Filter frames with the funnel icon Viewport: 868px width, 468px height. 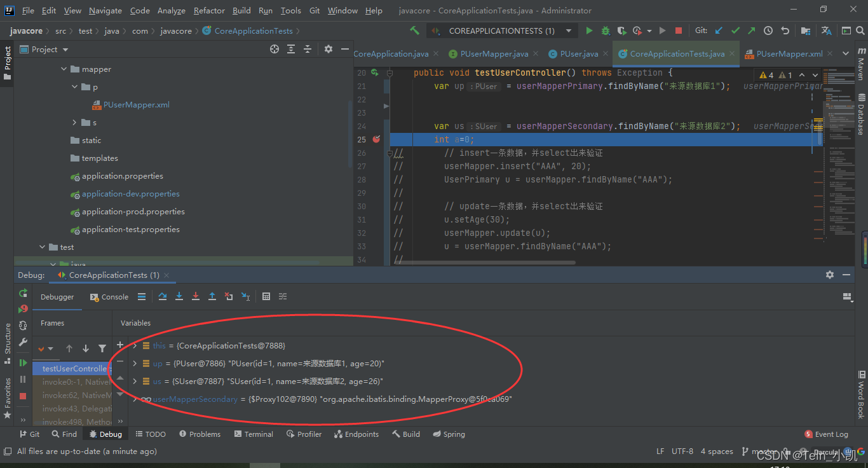[x=102, y=348]
